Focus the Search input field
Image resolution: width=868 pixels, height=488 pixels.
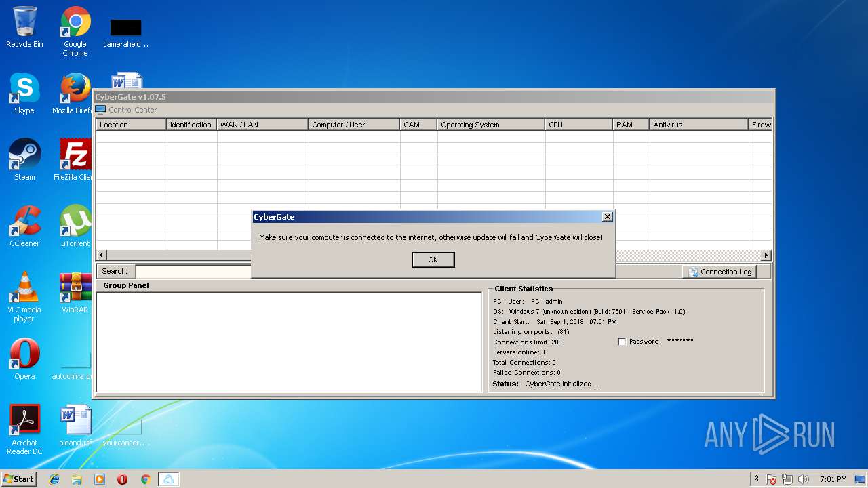[x=193, y=271]
